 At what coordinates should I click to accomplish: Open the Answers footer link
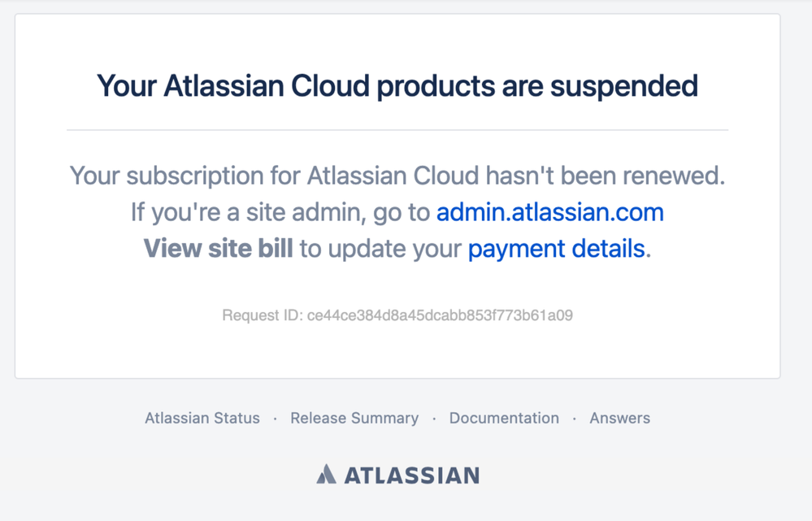tap(619, 418)
